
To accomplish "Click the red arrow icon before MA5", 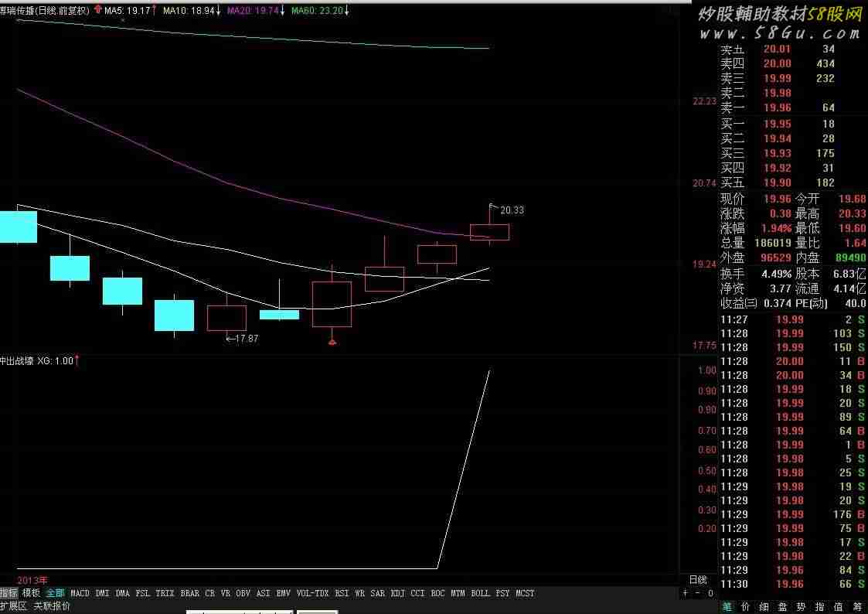I will pos(98,9).
